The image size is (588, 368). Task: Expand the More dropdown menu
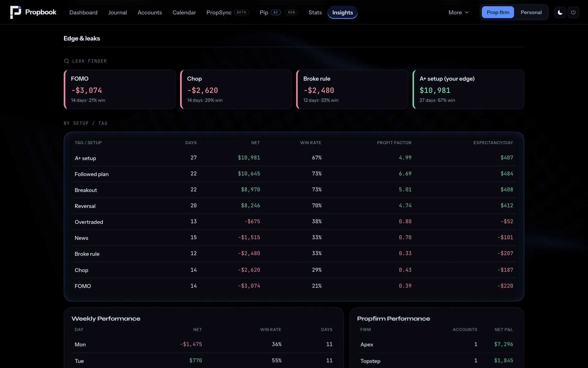pos(458,12)
